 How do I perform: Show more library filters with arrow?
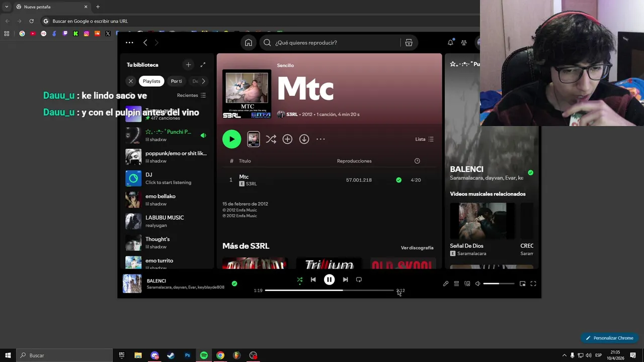203,81
